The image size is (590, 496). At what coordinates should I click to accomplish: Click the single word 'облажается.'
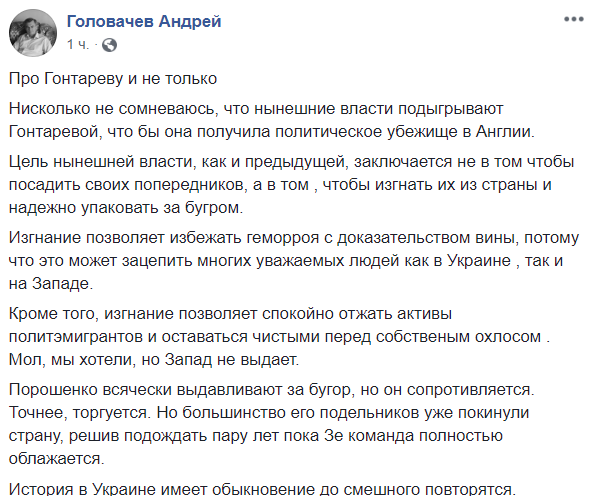tap(56, 459)
